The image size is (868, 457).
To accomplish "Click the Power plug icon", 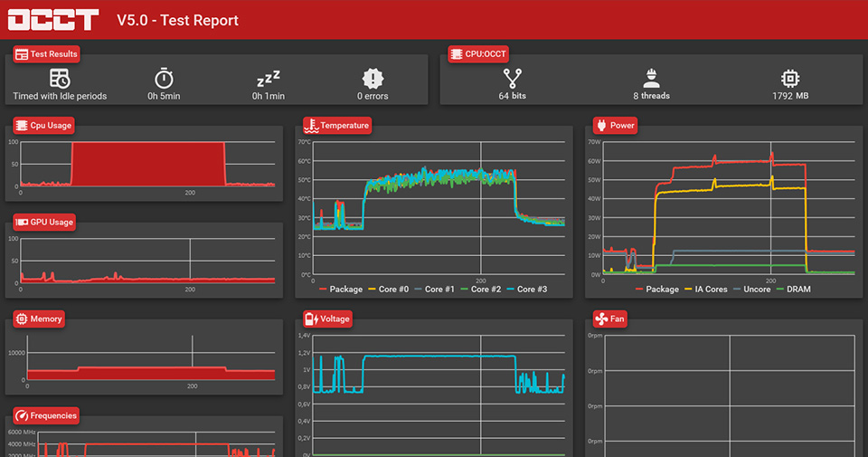I will 602,126.
